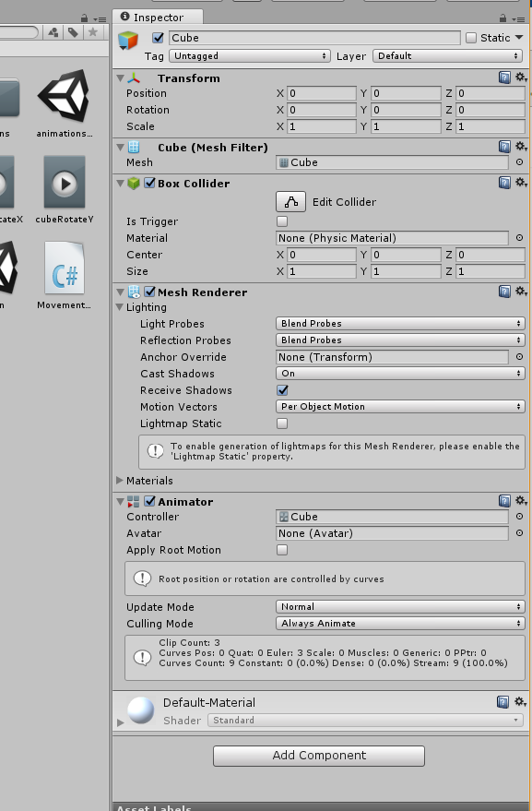
Task: Open the Layer dropdown showing Default
Action: click(x=448, y=56)
